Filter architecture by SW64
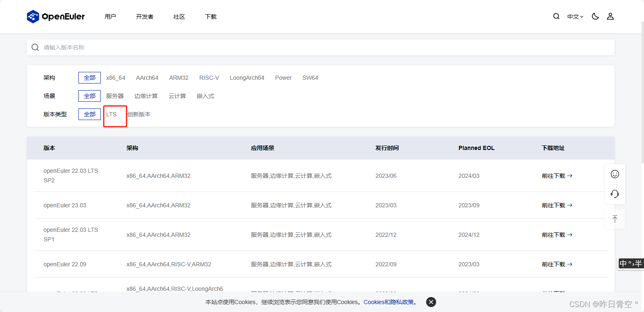The height and width of the screenshot is (312, 644). tap(310, 78)
